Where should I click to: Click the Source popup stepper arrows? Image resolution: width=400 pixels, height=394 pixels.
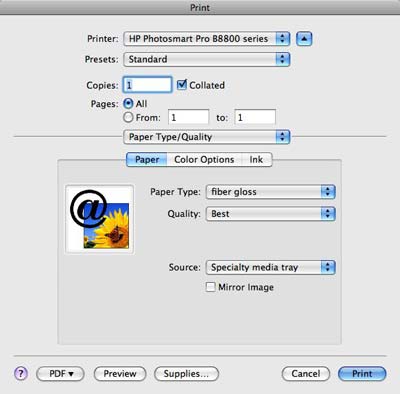[328, 267]
